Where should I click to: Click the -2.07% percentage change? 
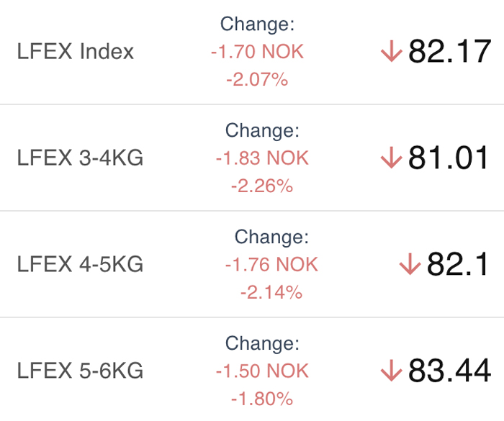257,79
